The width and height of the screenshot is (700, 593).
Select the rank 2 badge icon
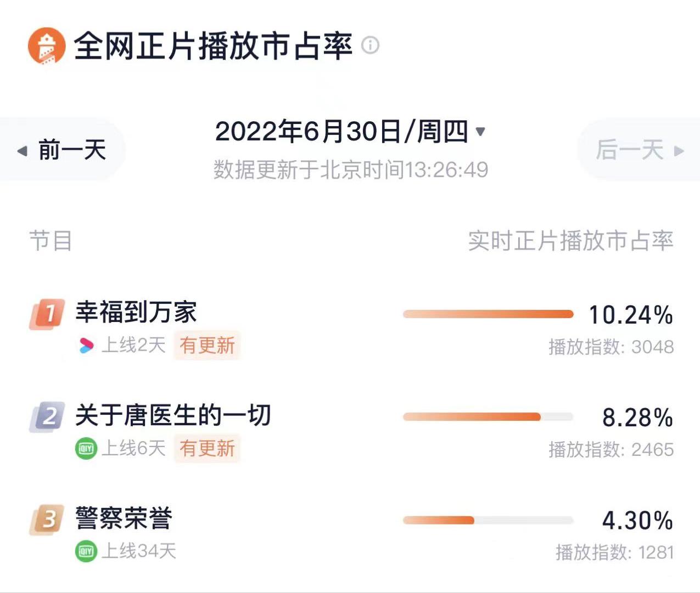pyautogui.click(x=47, y=415)
